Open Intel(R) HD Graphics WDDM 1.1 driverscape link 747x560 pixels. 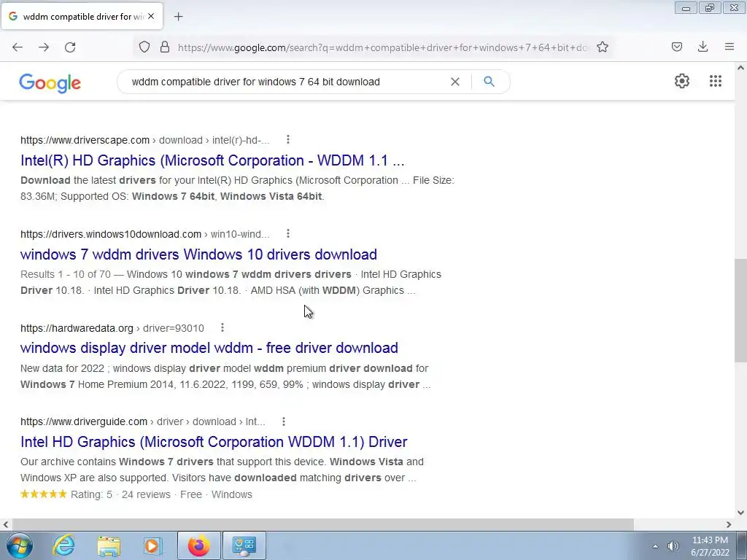[212, 160]
